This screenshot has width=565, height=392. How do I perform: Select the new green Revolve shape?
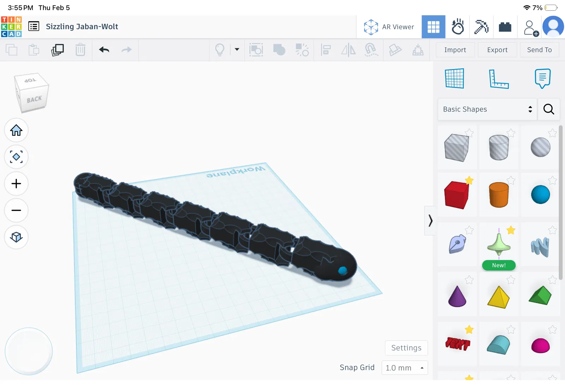499,245
